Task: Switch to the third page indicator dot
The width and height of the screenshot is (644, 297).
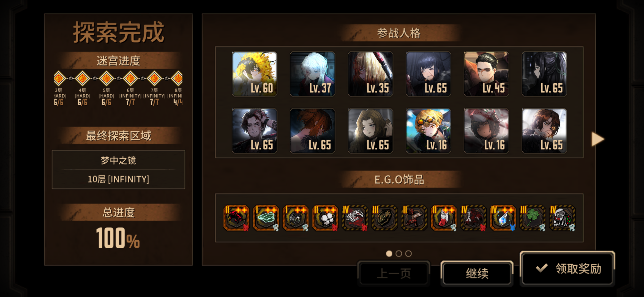Action: 408,254
